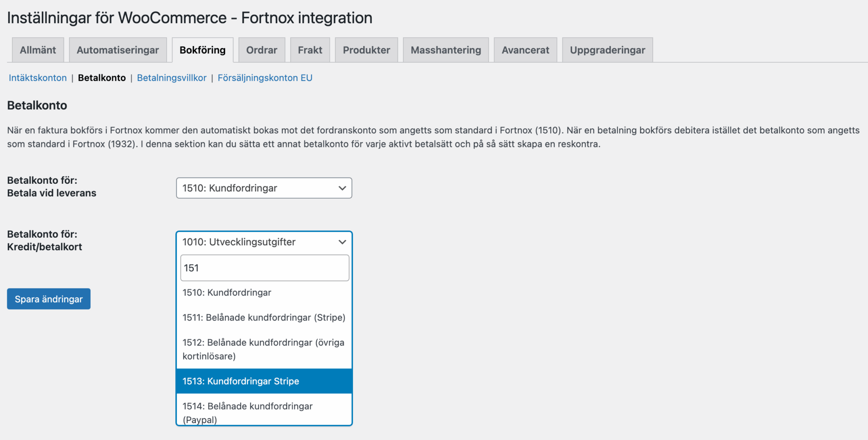Switch to the Frakt tab
The height and width of the screenshot is (440, 868).
310,50
